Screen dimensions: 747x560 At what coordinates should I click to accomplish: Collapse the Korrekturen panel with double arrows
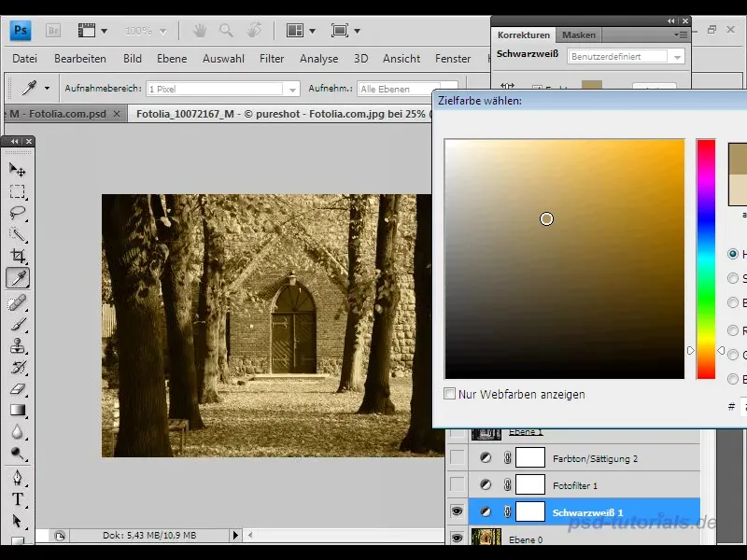pos(671,21)
